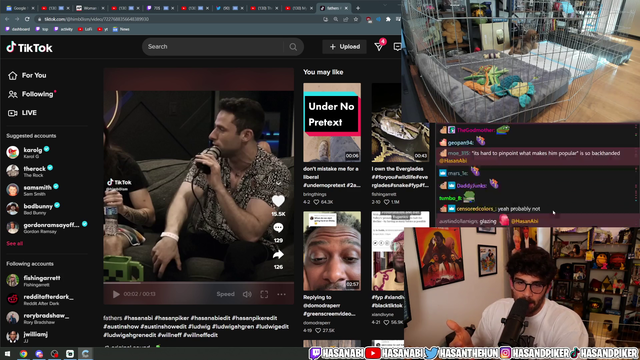Switch to the Google tab
This screenshot has height=360, width=640.
[20, 8]
